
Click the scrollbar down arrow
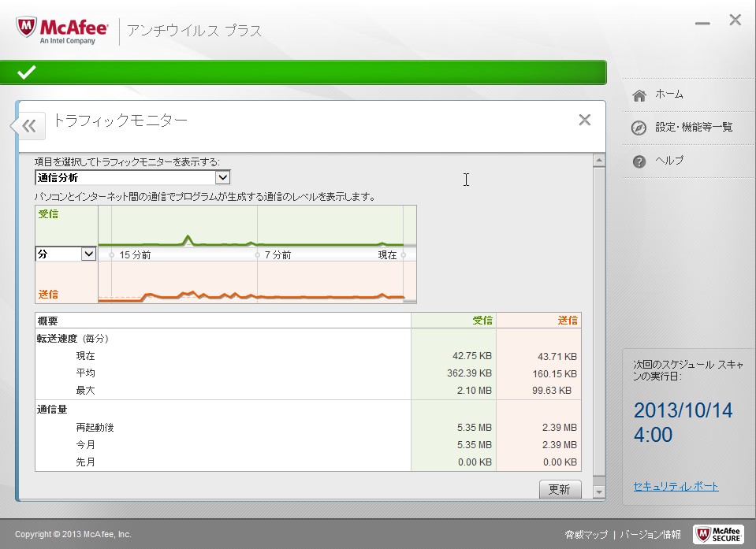coord(599,492)
